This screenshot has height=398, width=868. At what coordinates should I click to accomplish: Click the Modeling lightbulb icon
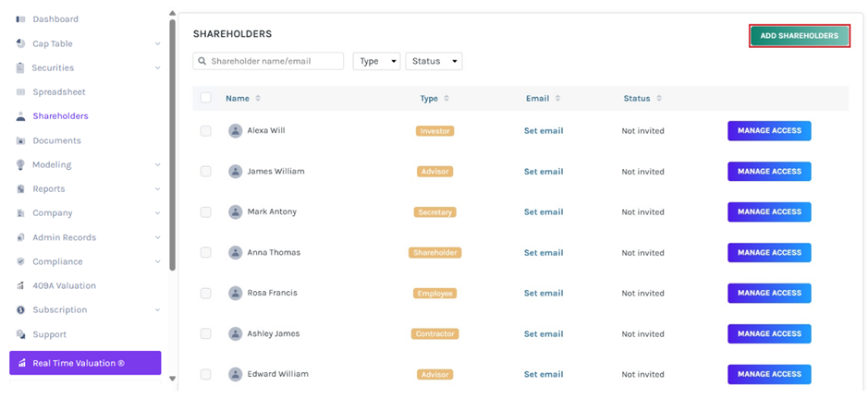20,164
